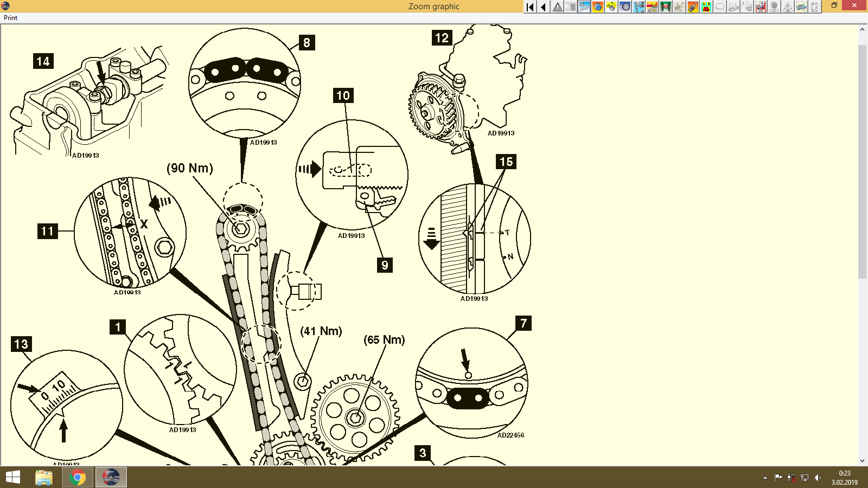The height and width of the screenshot is (488, 868).
Task: Open File Explorer from the taskbar
Action: coord(43,478)
